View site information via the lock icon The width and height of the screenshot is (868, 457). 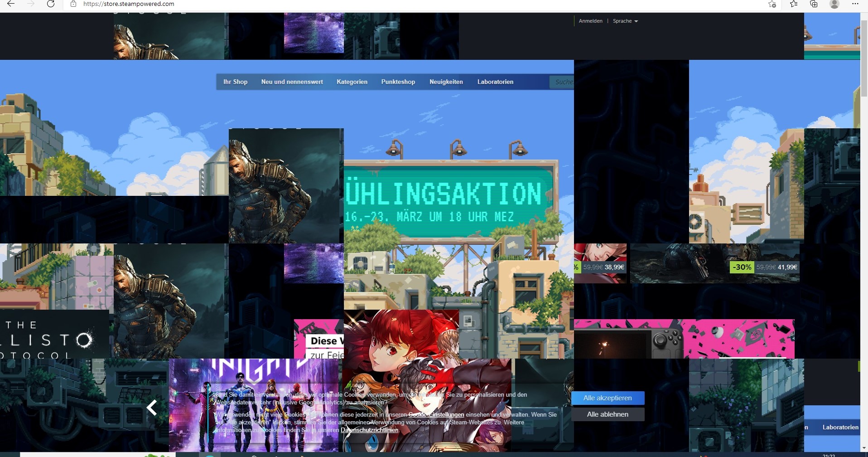click(73, 4)
